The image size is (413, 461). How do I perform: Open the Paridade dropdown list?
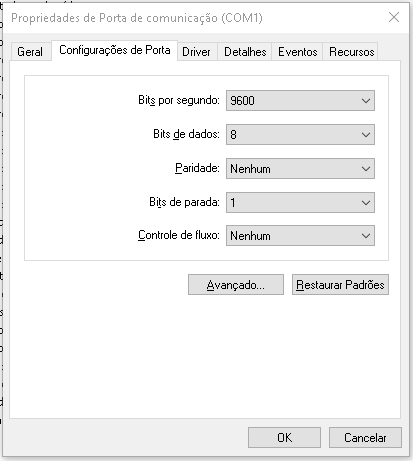click(x=300, y=168)
